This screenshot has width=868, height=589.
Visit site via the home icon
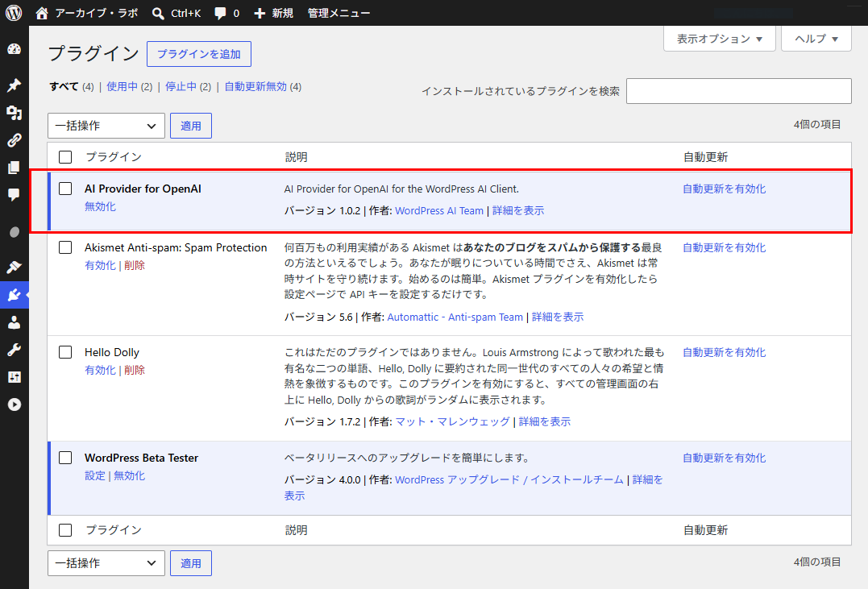coord(42,13)
